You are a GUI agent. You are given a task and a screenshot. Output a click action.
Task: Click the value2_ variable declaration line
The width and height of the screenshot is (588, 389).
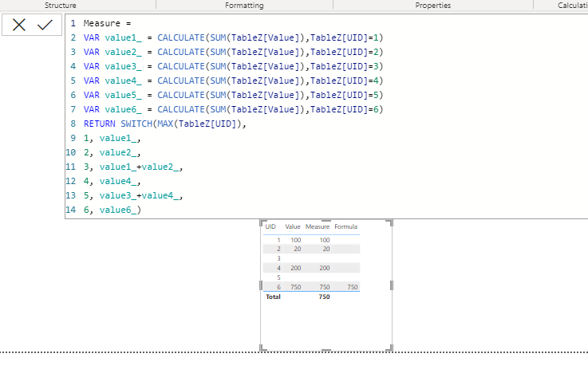[x=233, y=52]
